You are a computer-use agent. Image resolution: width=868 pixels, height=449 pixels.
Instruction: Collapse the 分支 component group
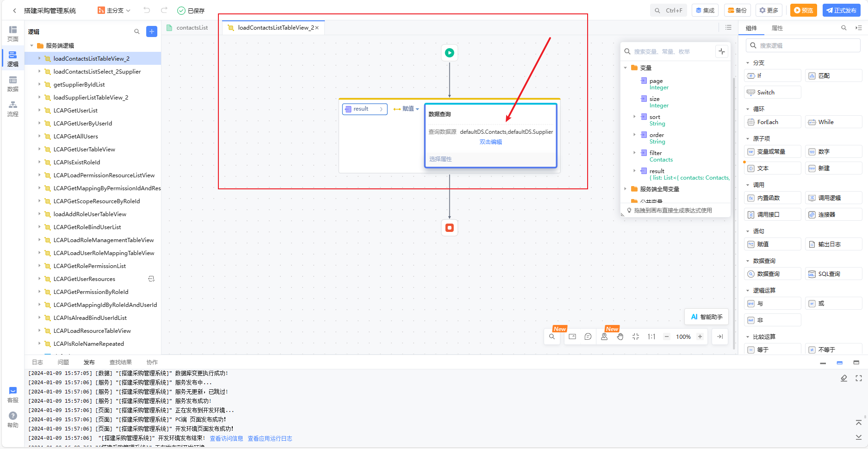click(x=748, y=62)
